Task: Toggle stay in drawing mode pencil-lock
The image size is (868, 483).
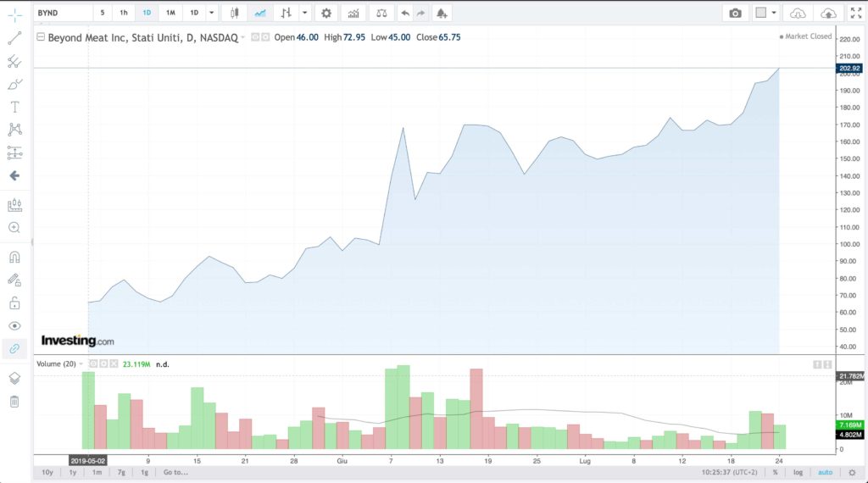Action: click(x=15, y=280)
